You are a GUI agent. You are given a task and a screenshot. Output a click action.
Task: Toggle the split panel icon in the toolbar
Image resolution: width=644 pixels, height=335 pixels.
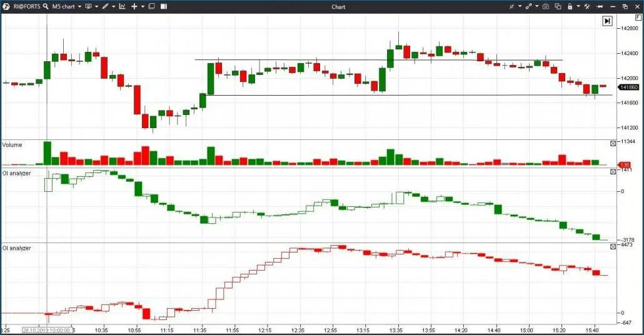[163, 7]
